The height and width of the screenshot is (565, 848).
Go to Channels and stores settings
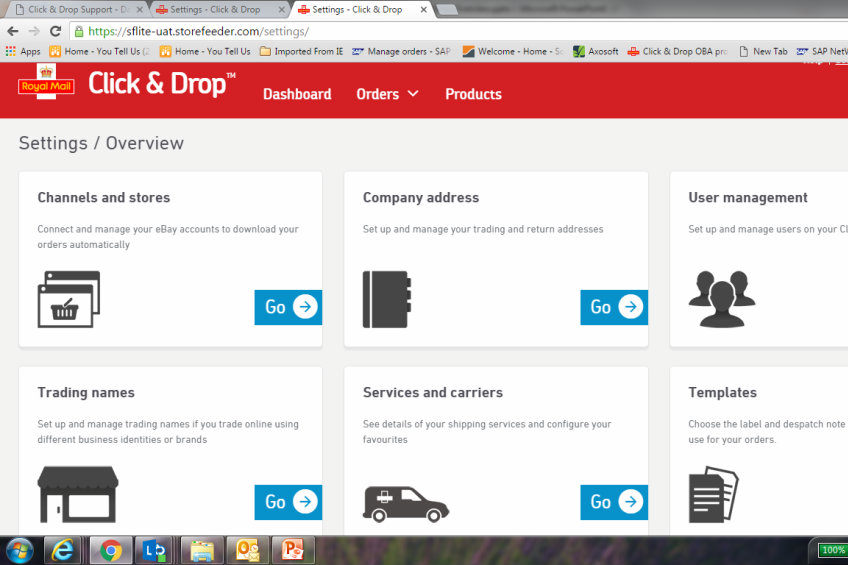[x=288, y=307]
